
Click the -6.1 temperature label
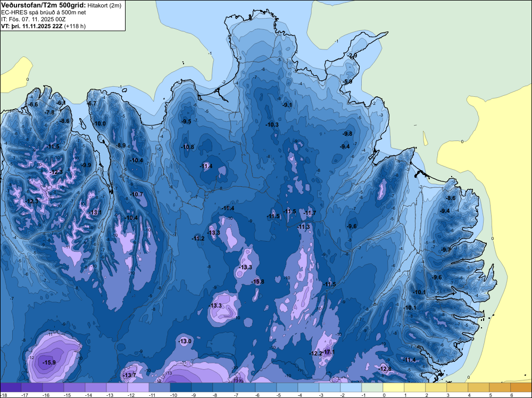[61, 103]
